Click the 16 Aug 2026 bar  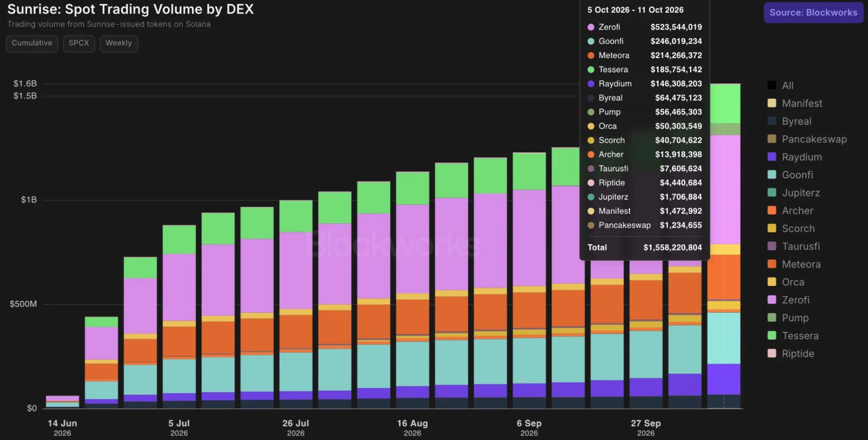[x=412, y=290]
